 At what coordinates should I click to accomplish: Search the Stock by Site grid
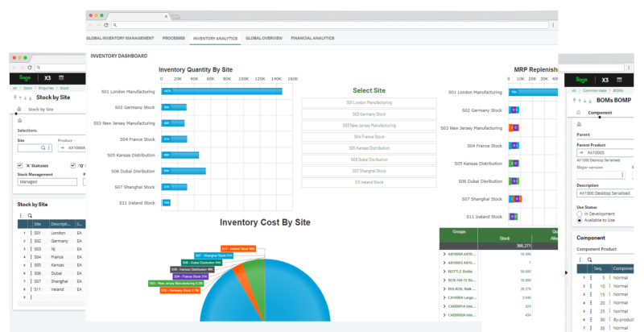click(30, 216)
